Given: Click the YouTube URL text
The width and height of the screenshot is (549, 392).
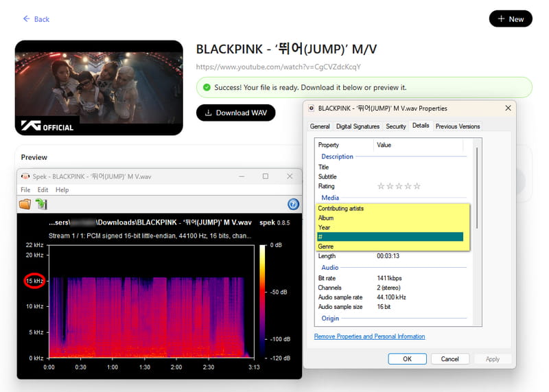Looking at the screenshot, I should tap(279, 67).
